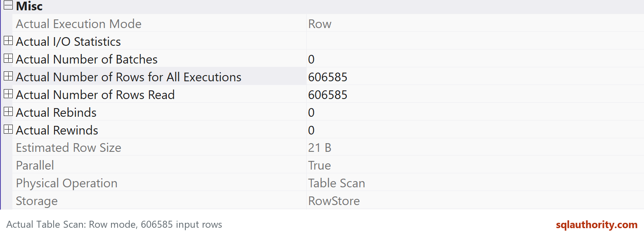Click the Misc category header text
The image size is (644, 236).
point(29,6)
